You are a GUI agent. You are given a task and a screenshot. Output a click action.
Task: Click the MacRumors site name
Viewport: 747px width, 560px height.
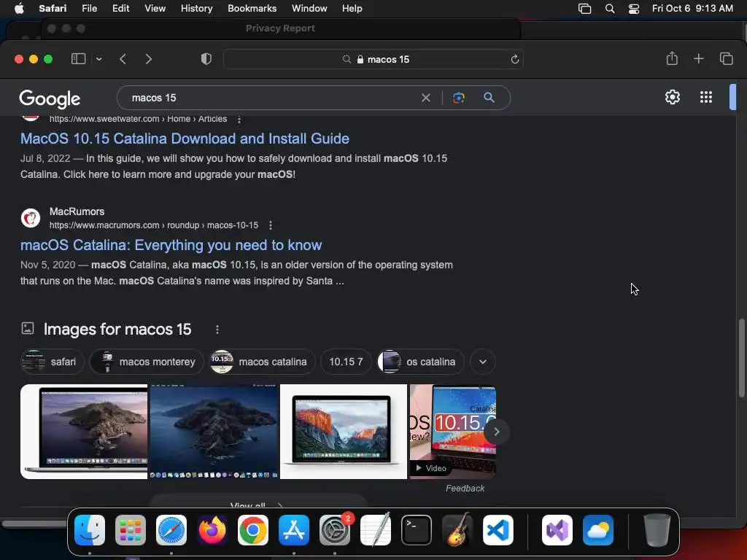coord(77,211)
